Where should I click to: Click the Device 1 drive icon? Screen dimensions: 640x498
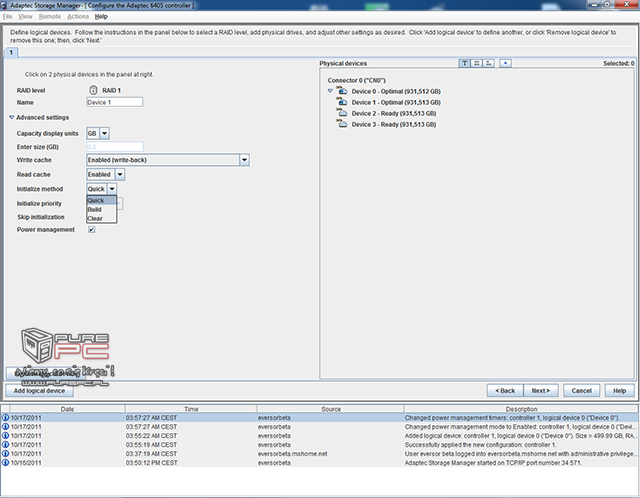(342, 102)
